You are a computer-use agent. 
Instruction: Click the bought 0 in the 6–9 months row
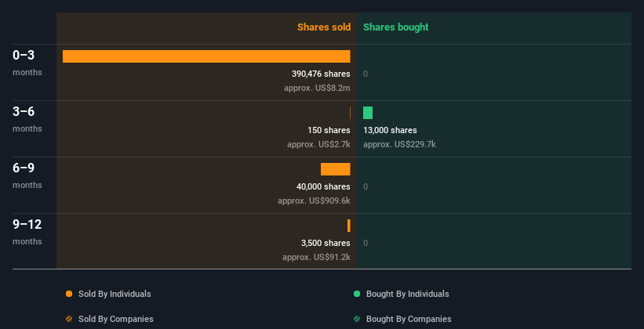tap(366, 186)
